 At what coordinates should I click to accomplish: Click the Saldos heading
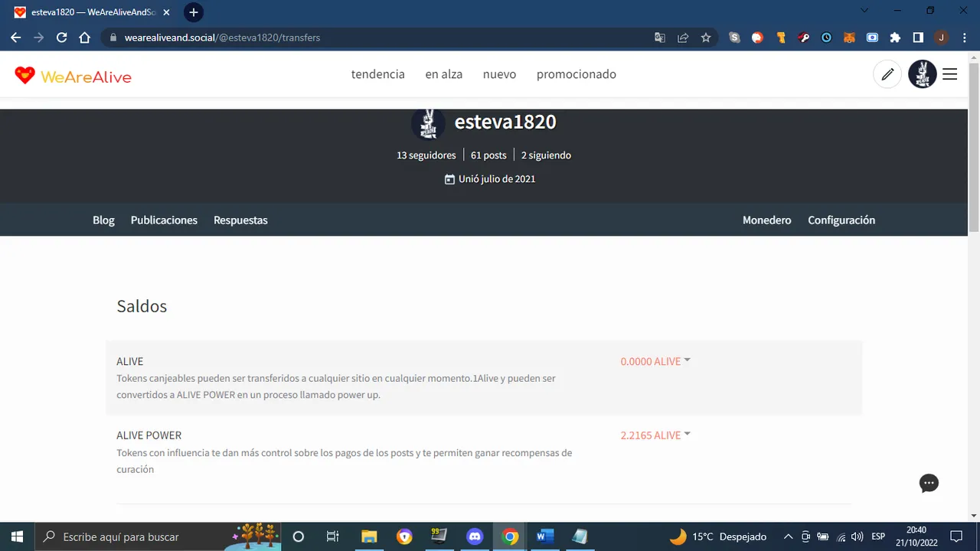pyautogui.click(x=142, y=306)
